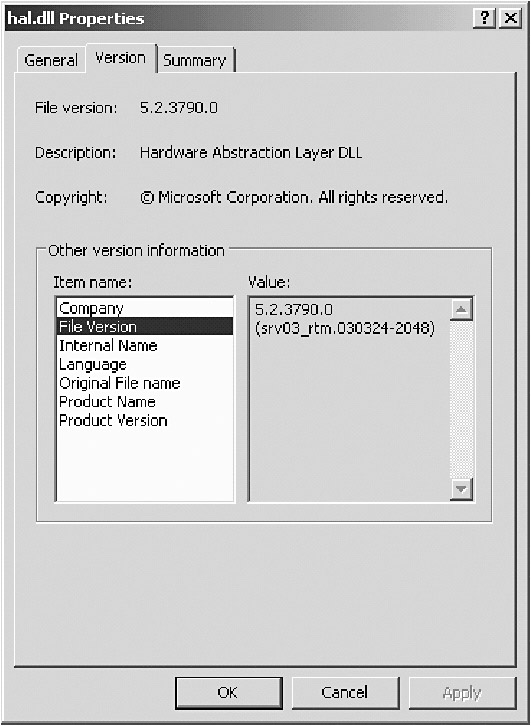Select the Version tab
Viewport: 531px width, 726px height.
120,58
